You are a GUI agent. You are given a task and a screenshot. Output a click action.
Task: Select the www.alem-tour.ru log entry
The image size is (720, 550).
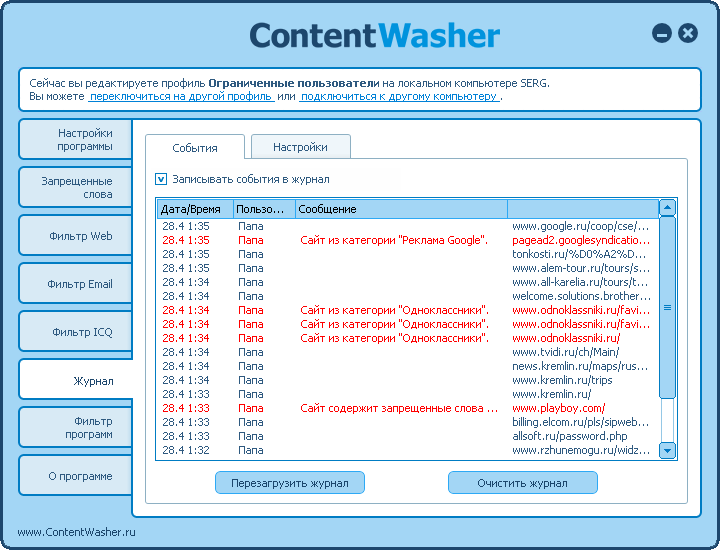(x=407, y=268)
